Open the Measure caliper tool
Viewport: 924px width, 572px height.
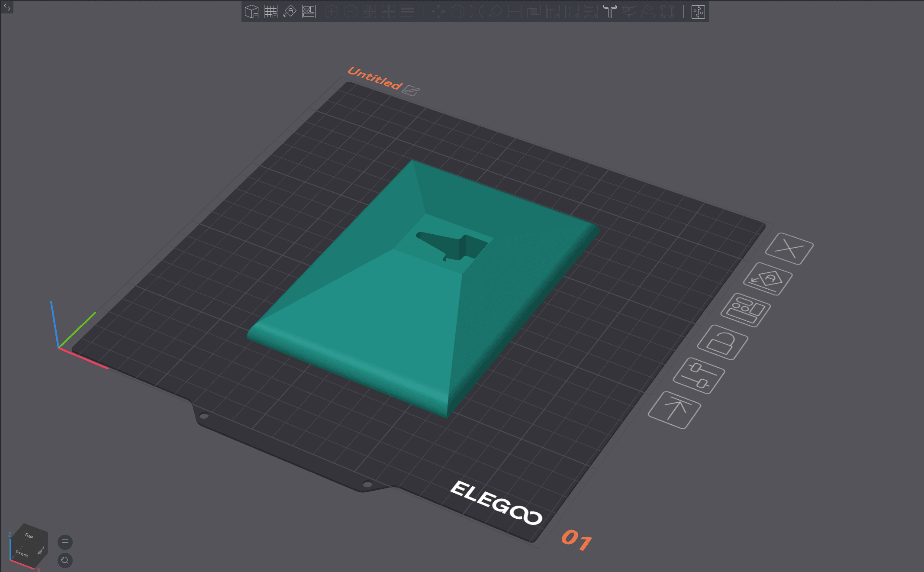pyautogui.click(x=629, y=12)
